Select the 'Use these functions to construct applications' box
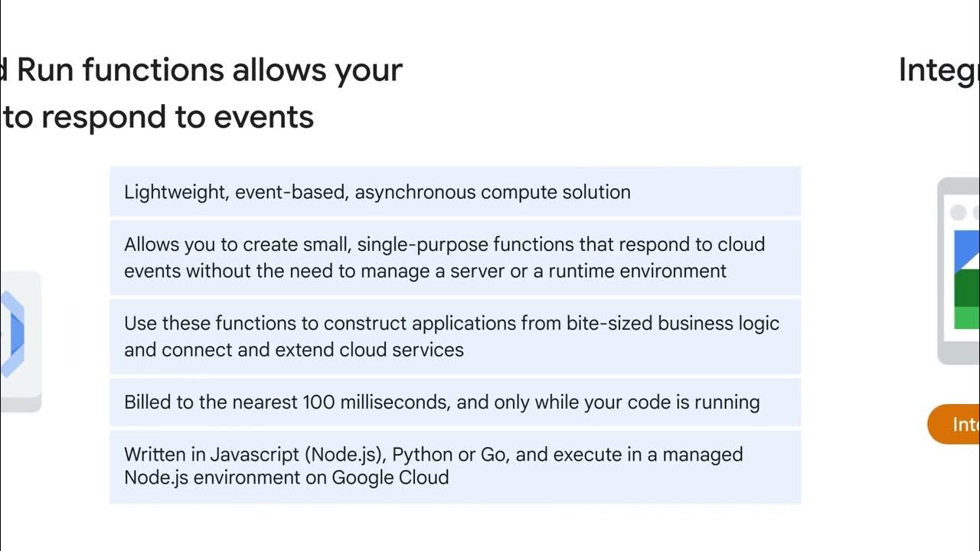 [456, 336]
